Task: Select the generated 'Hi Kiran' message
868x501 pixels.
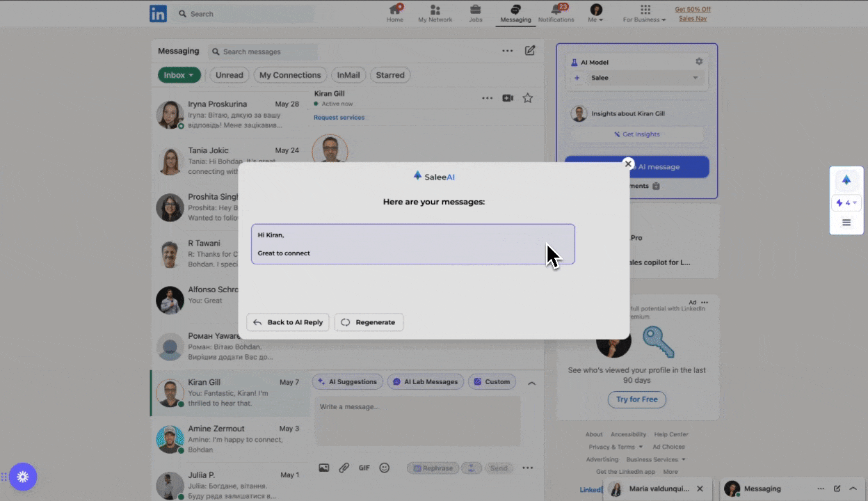Action: [x=413, y=244]
